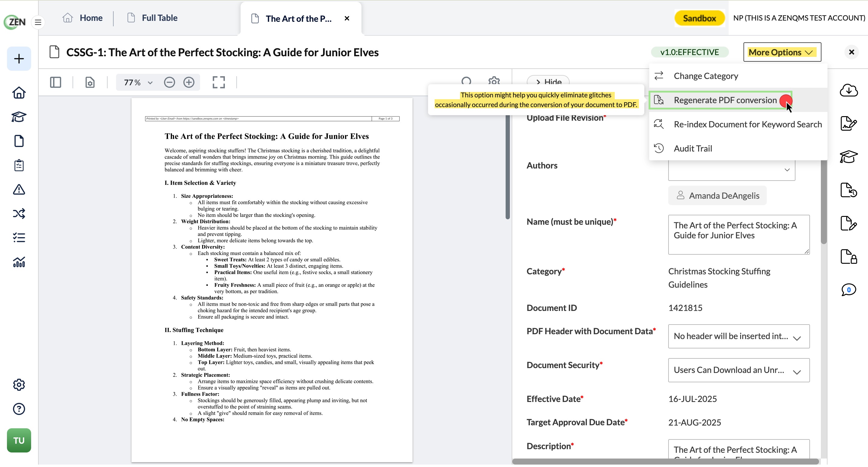Open the shuffle change-control sidebar icon
The image size is (868, 467).
[19, 214]
